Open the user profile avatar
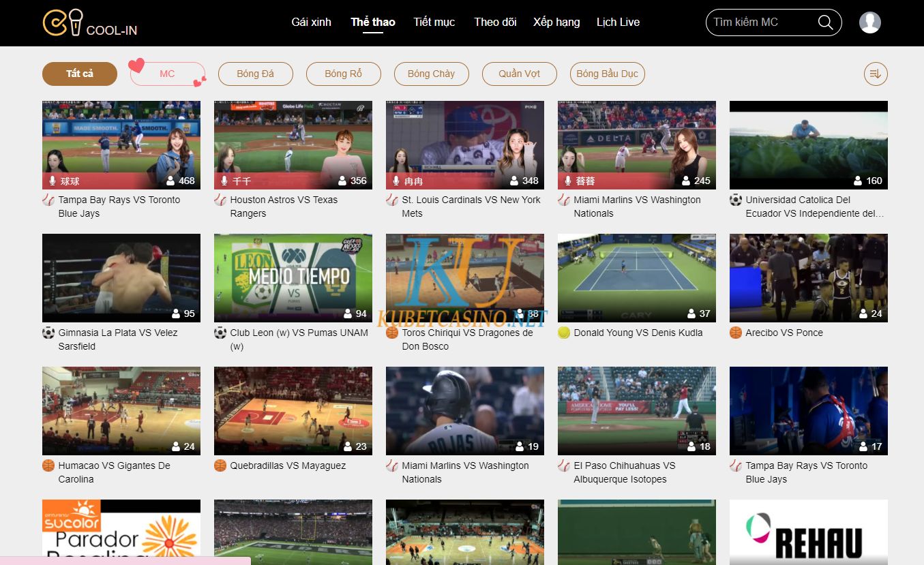The image size is (924, 565). coord(869,22)
